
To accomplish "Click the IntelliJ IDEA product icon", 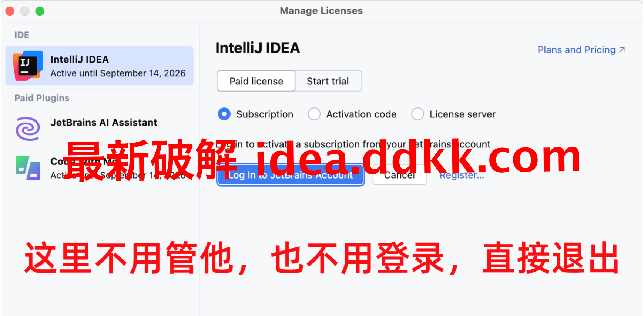I will [28, 66].
